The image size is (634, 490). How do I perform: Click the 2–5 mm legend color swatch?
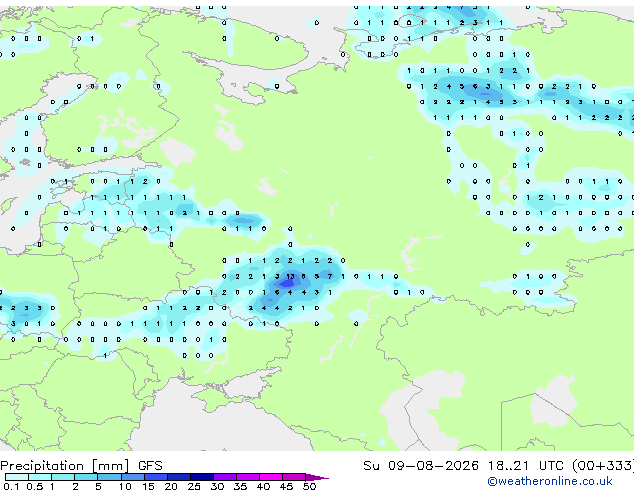click(x=86, y=477)
